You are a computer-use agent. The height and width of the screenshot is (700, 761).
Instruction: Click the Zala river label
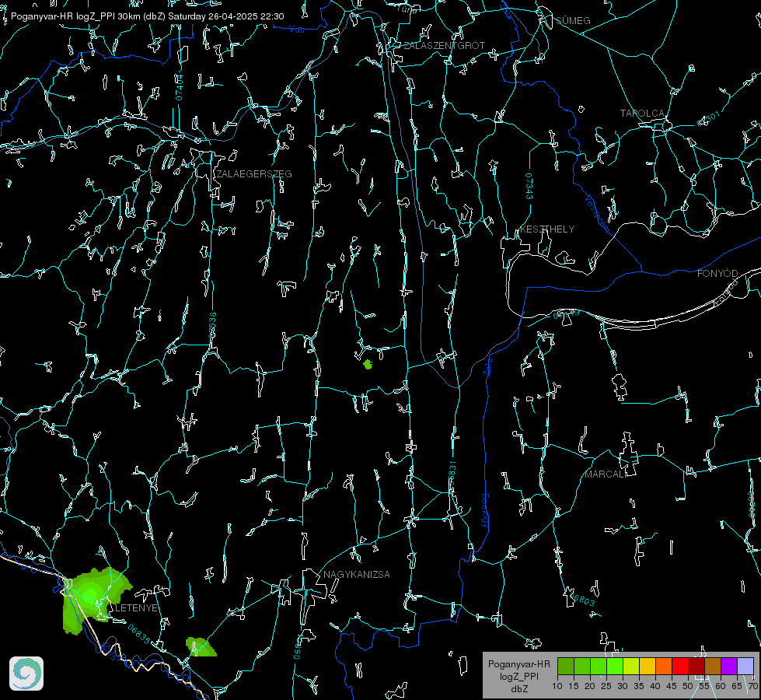coord(487,366)
